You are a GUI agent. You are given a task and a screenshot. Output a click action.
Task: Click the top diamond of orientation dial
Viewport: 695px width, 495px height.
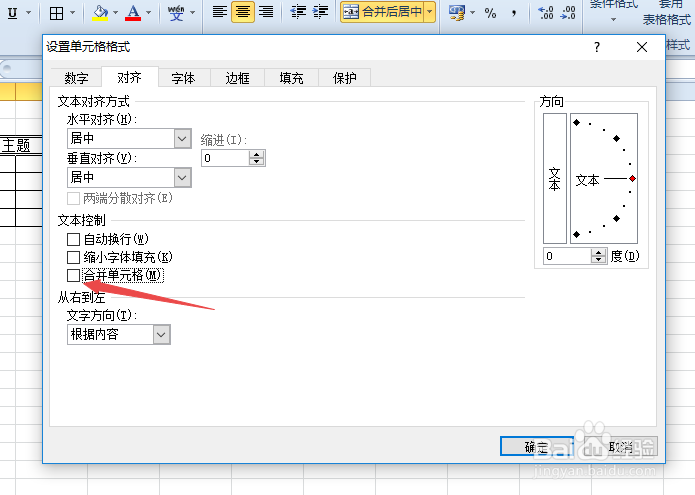point(576,122)
